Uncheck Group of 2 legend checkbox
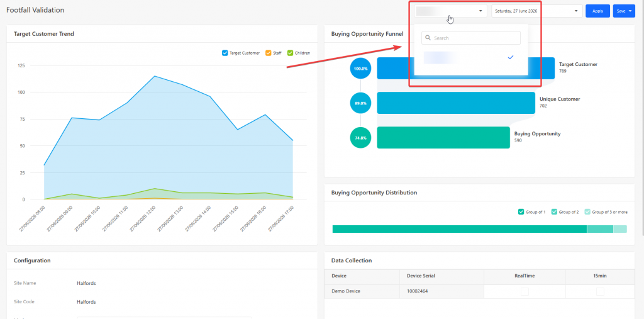 (554, 212)
